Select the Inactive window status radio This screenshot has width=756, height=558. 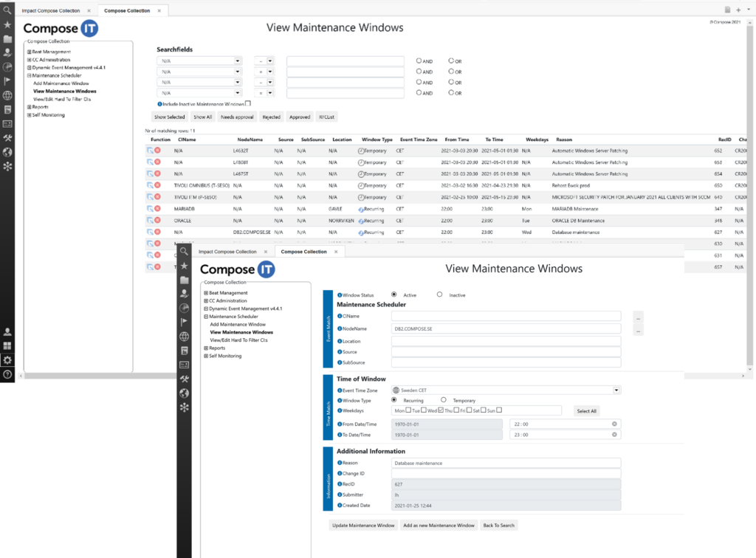[x=440, y=294]
